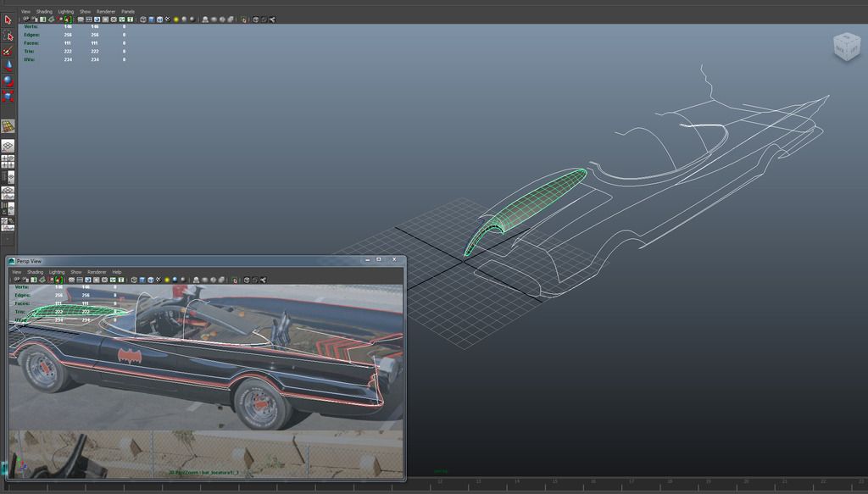Click yellow Use All Lights icon, main viewport
Viewport: 868px width, 494px height.
pyautogui.click(x=176, y=19)
